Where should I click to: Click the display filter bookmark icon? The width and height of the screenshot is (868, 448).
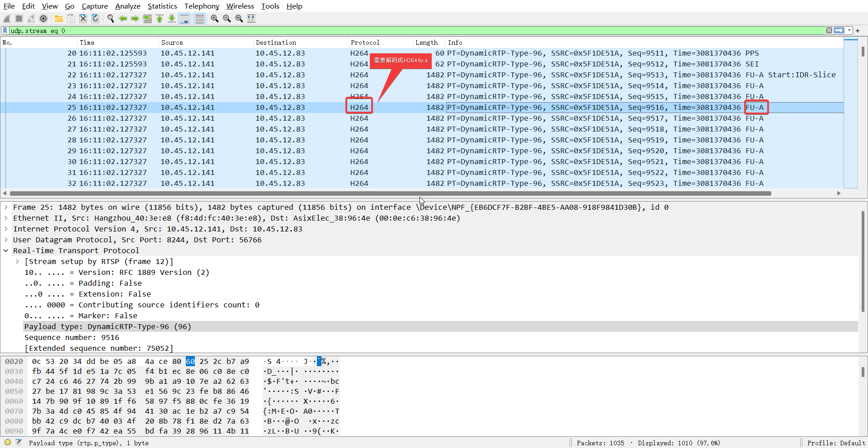[x=5, y=31]
